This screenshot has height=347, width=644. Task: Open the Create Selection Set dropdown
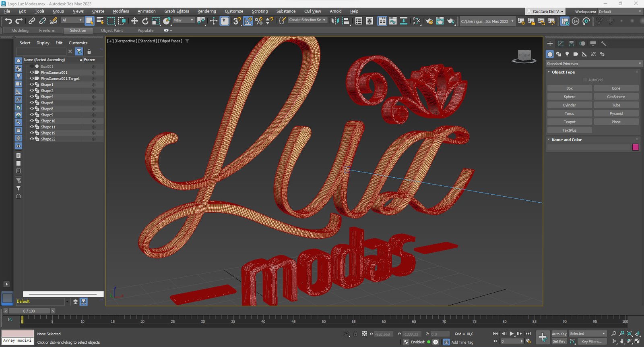tap(307, 20)
